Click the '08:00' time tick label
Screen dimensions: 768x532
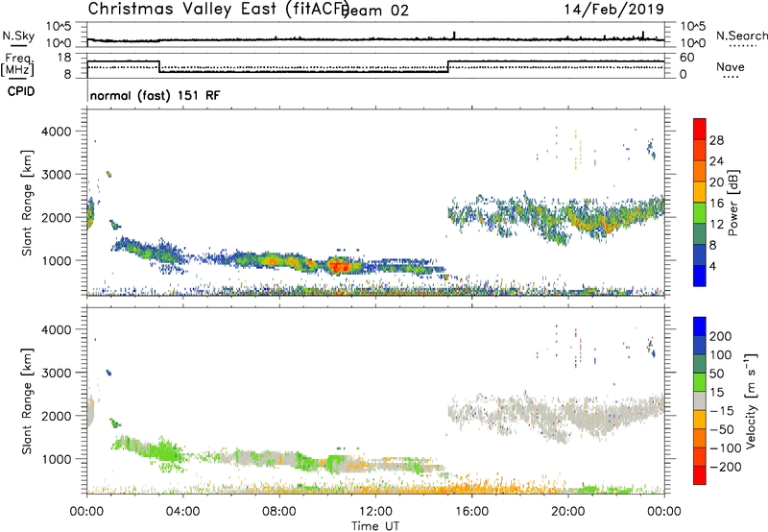pyautogui.click(x=279, y=512)
